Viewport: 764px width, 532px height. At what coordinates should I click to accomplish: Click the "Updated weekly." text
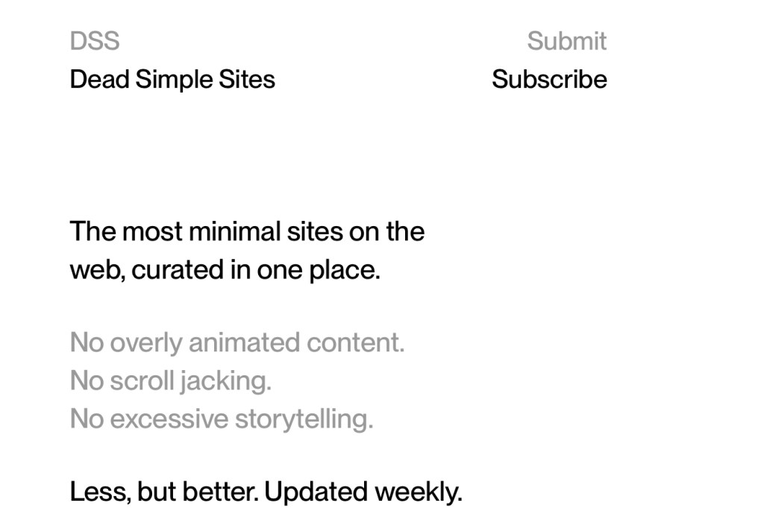363,492
